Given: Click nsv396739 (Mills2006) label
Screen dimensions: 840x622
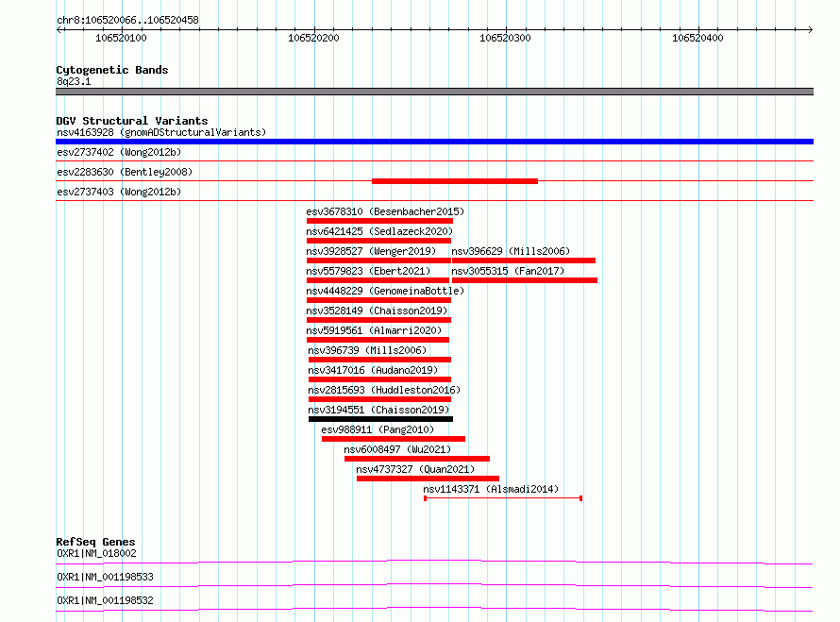Looking at the screenshot, I should click(x=367, y=350).
